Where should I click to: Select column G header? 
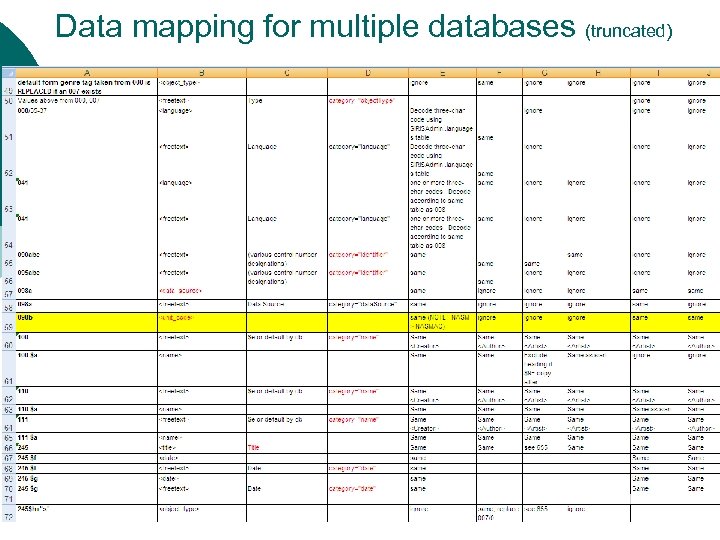tap(545, 73)
